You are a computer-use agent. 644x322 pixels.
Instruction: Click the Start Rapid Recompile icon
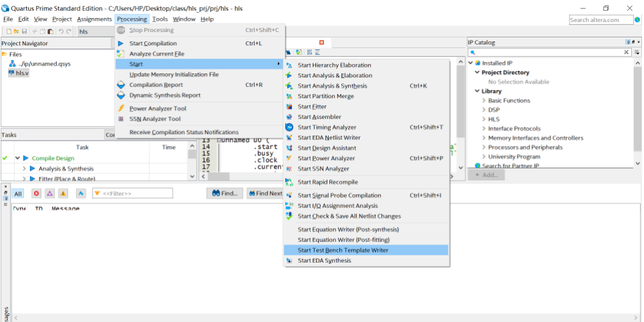289,182
